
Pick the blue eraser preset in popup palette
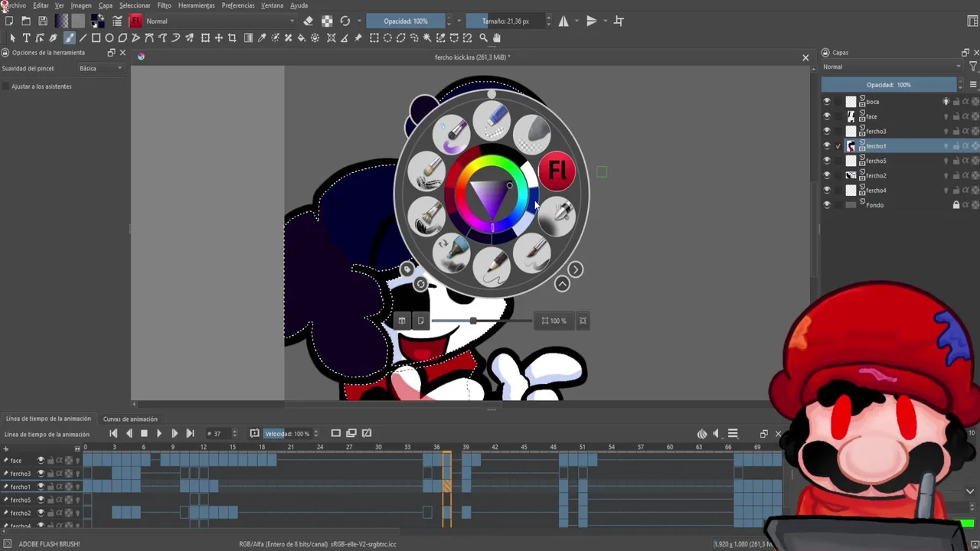[492, 122]
